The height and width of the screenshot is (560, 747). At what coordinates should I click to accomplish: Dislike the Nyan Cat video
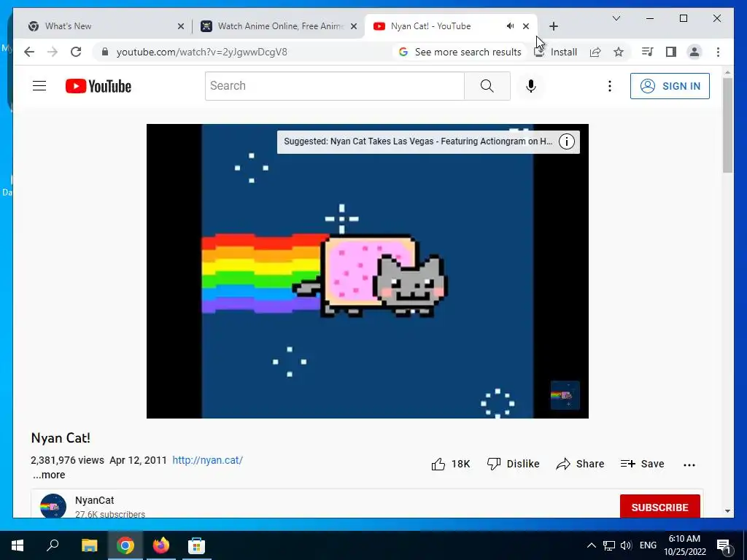pyautogui.click(x=513, y=464)
